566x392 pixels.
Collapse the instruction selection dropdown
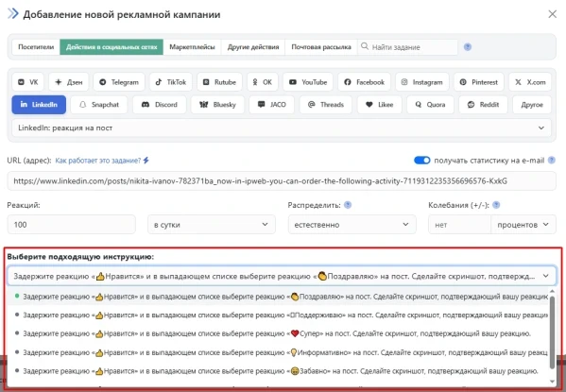282,276
